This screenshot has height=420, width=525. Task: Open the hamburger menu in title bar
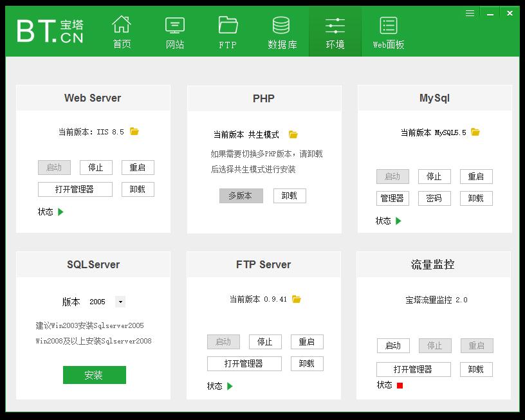[x=470, y=14]
